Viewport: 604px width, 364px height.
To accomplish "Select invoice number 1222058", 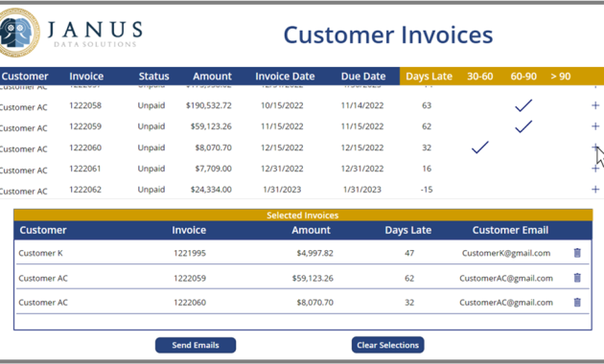I will click(85, 105).
